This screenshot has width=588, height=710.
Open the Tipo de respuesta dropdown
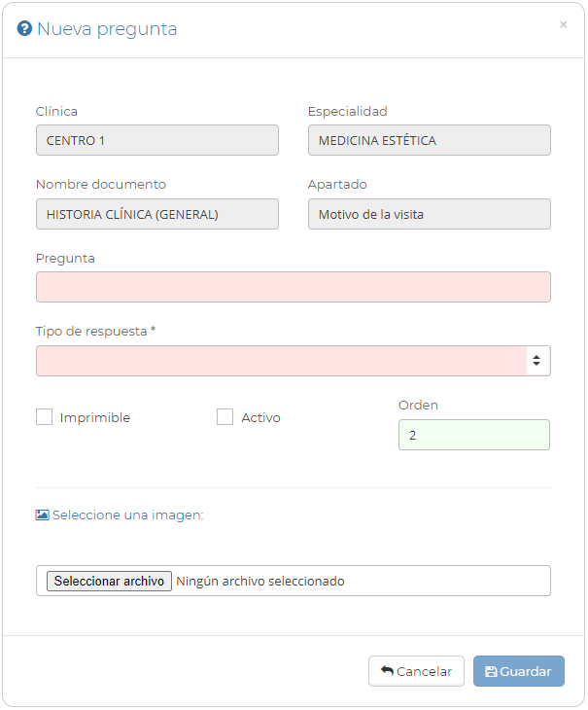coord(282,361)
